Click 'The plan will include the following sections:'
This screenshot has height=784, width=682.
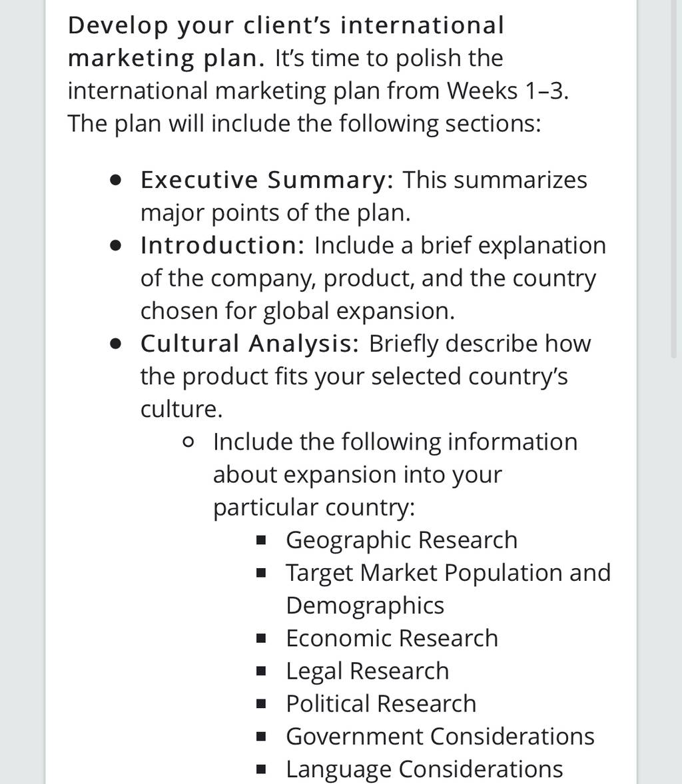304,124
